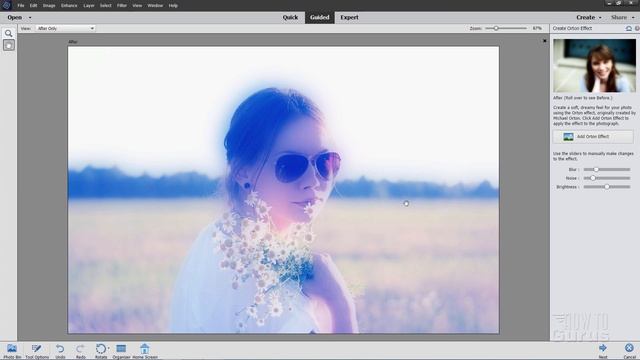Open the Enhance menu
Viewport: 640px width, 360px height.
click(69, 6)
